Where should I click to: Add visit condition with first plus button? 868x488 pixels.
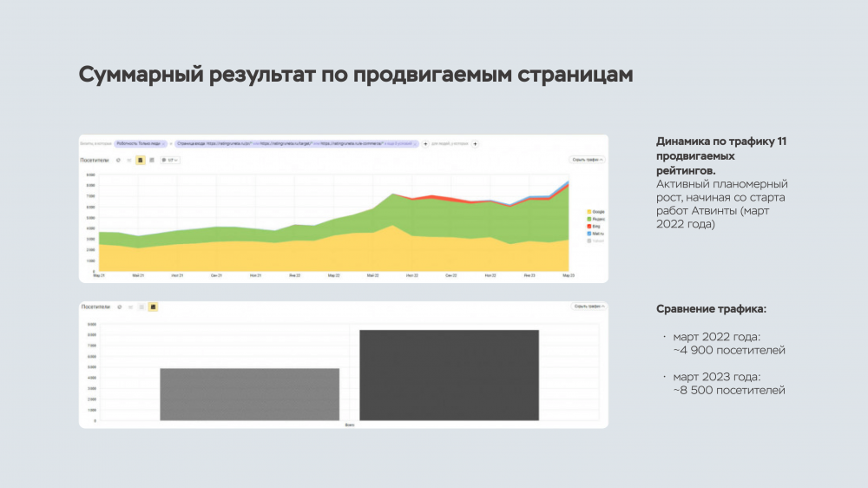(x=425, y=144)
